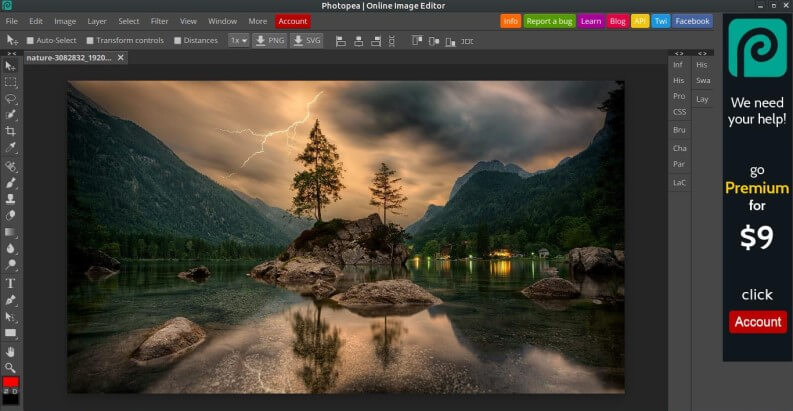Click the align bottom edges icon
Image resolution: width=793 pixels, height=411 pixels.
point(450,41)
